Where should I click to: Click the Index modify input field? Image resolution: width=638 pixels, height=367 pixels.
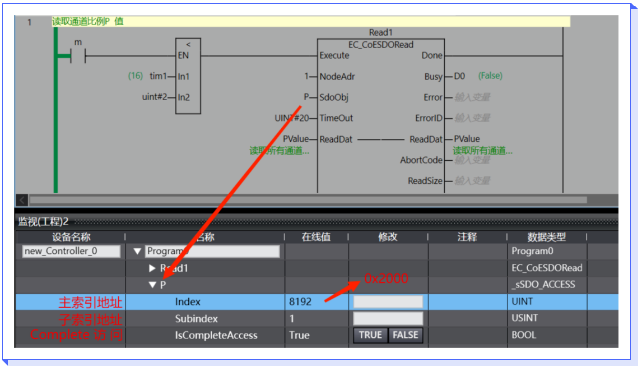(x=388, y=302)
